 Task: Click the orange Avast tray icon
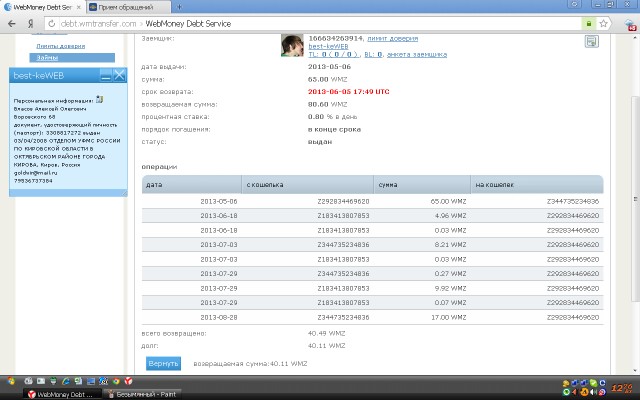coord(584,392)
